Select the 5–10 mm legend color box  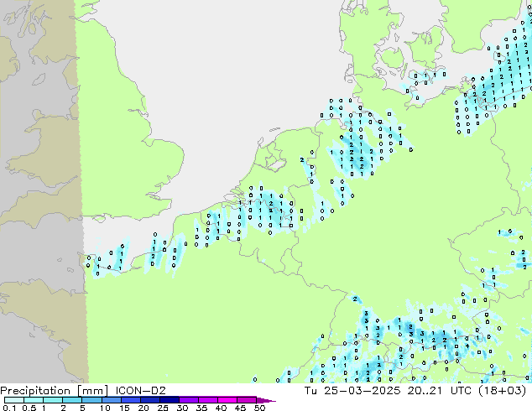coord(92,400)
